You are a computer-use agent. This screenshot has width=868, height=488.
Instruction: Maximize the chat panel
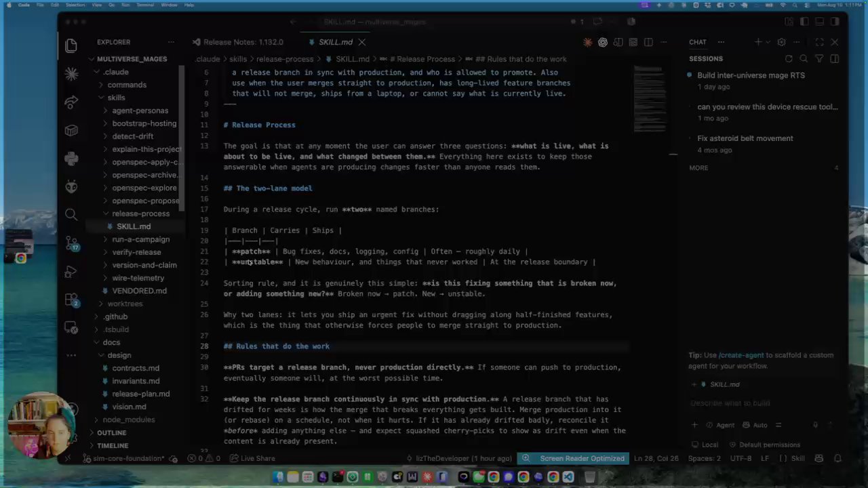[x=819, y=42]
